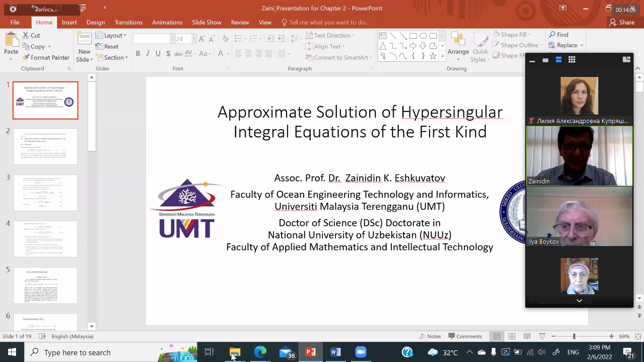
Task: Expand the Section dropdown menu
Action: coord(112,58)
